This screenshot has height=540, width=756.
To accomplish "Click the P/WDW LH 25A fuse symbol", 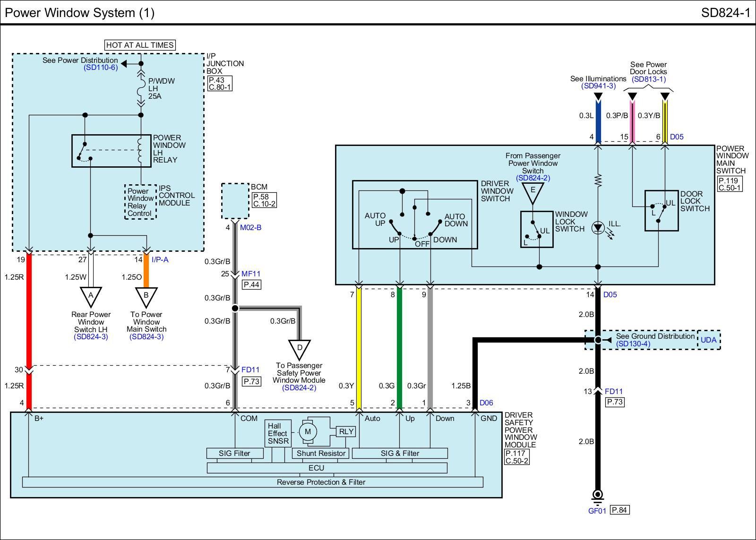I will click(141, 88).
